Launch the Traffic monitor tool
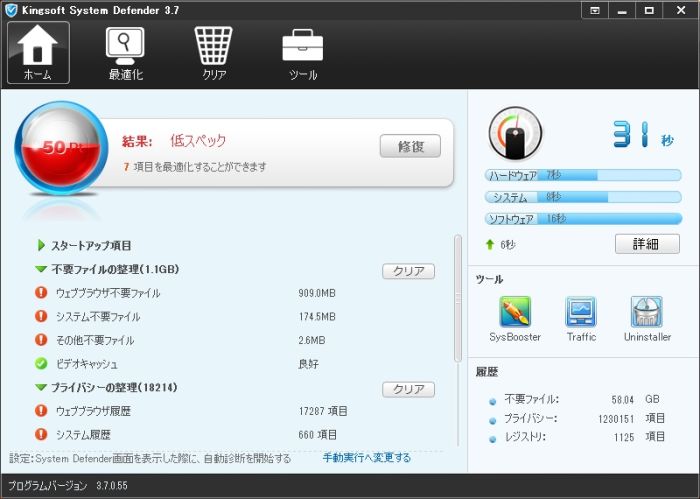 (x=581, y=313)
